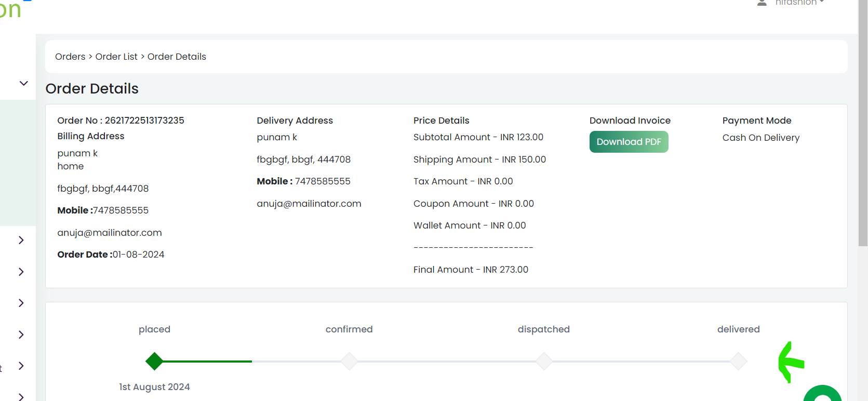Expand the first collapsed sidebar chevron
The image size is (868, 401).
tap(21, 240)
